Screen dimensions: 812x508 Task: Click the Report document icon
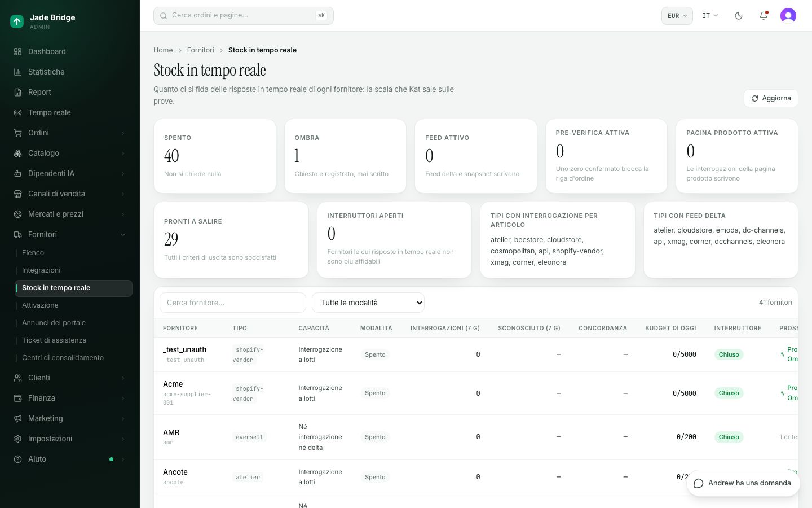pos(17,92)
